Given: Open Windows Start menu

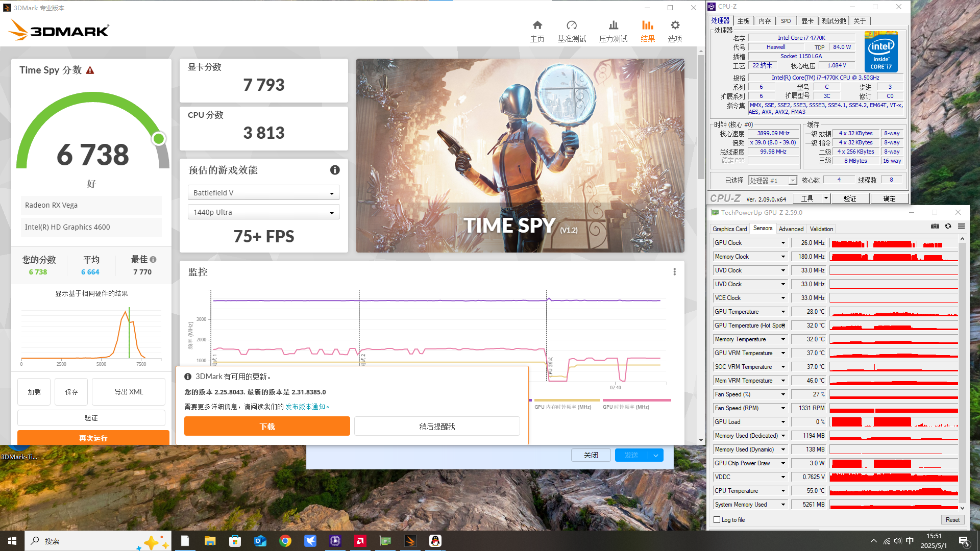Looking at the screenshot, I should coord(12,541).
